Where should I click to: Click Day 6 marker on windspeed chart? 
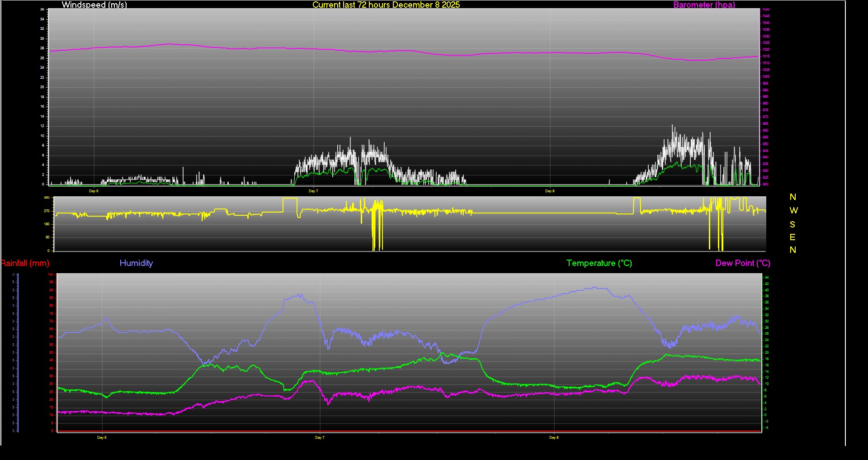[x=94, y=191]
